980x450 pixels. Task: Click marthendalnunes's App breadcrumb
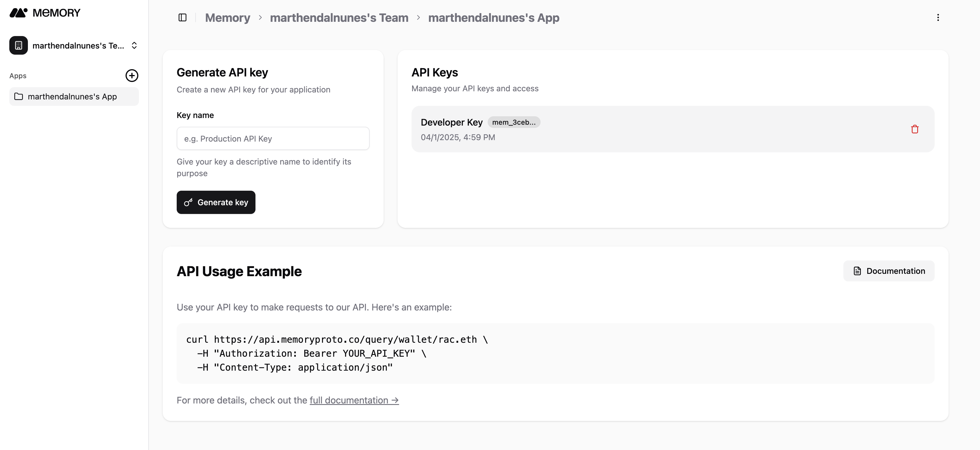click(493, 17)
